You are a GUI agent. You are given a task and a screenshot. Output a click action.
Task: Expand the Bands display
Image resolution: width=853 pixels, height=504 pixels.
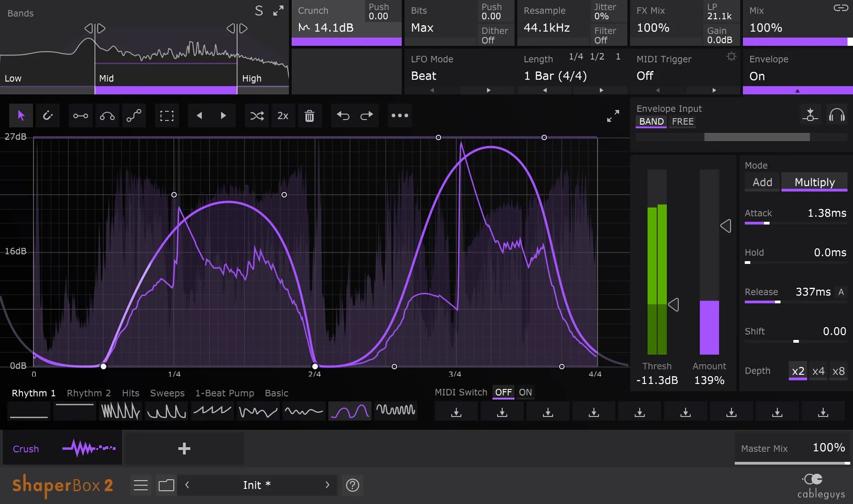coord(278,11)
